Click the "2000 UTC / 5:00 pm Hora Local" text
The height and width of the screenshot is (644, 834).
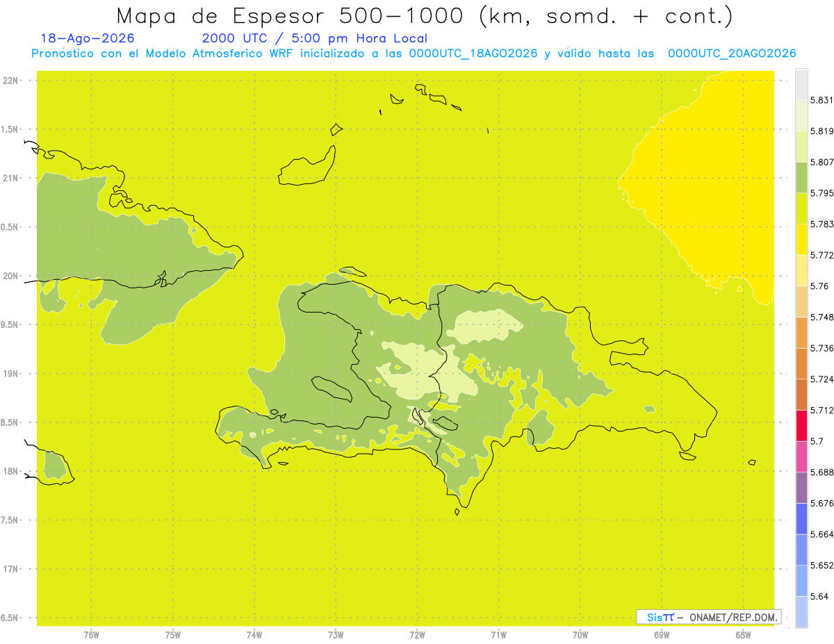pyautogui.click(x=315, y=39)
